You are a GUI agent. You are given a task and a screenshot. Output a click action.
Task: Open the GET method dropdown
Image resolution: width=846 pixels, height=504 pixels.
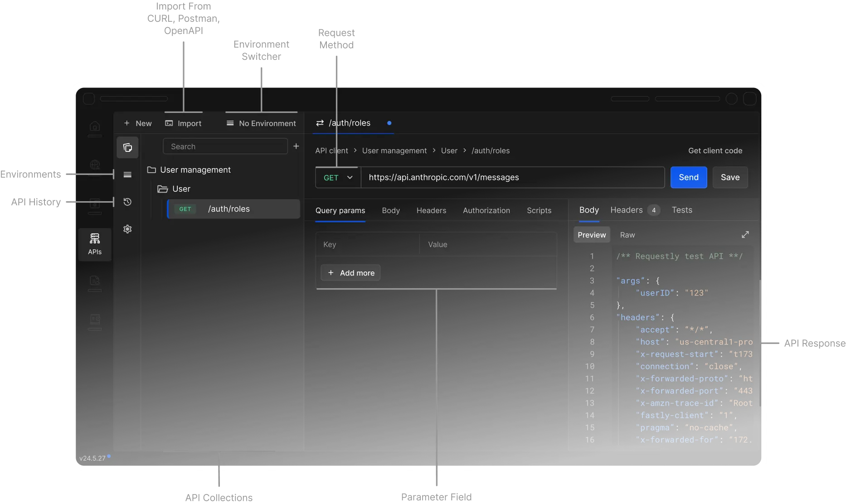pyautogui.click(x=337, y=177)
